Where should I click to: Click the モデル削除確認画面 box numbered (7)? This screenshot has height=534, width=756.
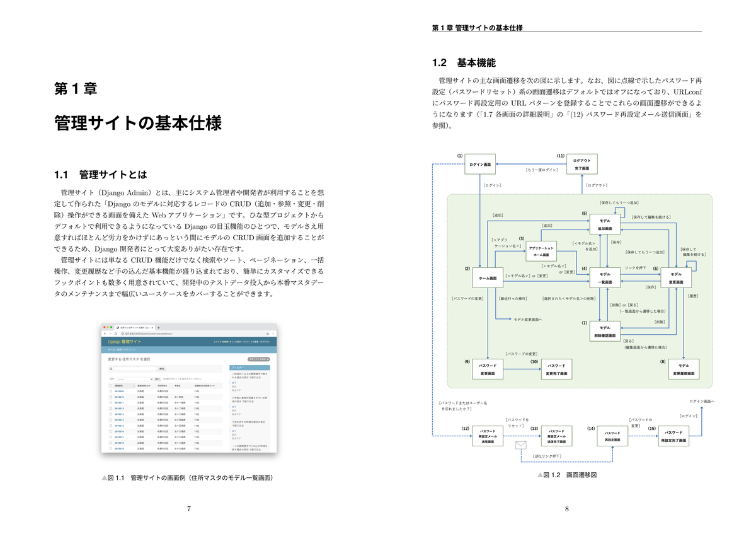(x=605, y=332)
